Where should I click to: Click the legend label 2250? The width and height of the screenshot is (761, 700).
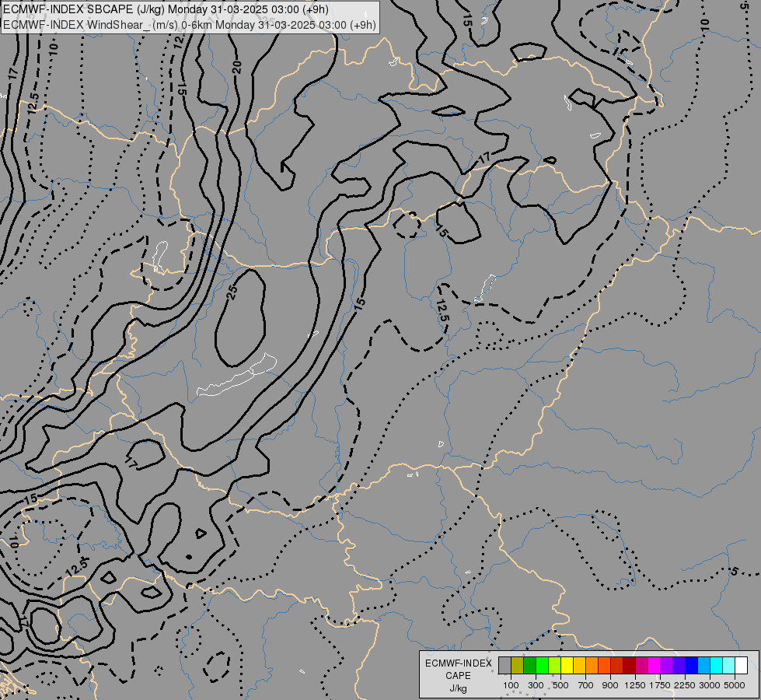[685, 685]
